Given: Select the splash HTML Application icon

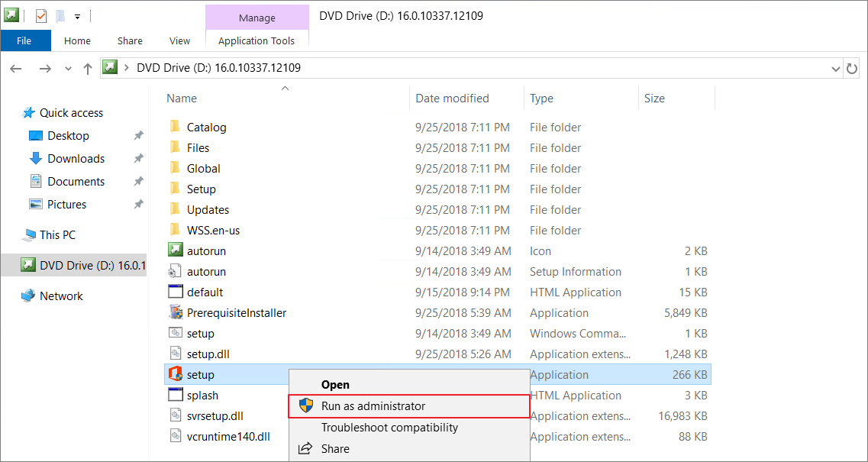Looking at the screenshot, I should pos(175,395).
